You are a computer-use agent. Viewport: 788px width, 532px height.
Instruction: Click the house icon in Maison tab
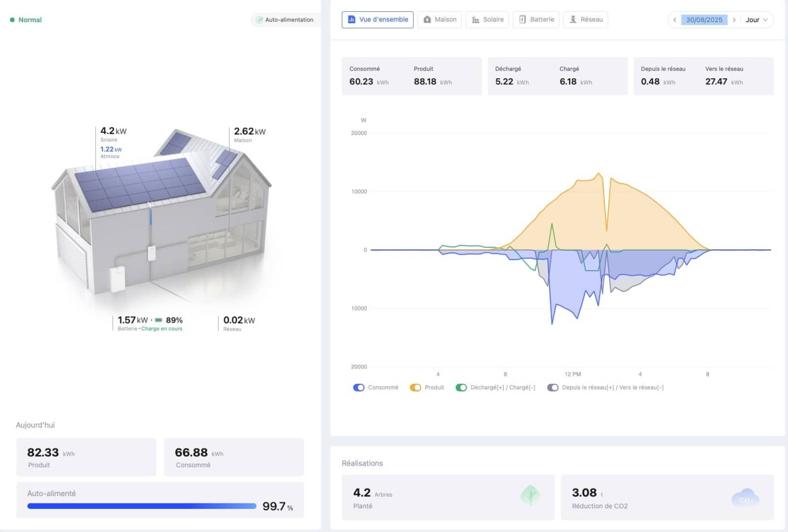(x=427, y=20)
